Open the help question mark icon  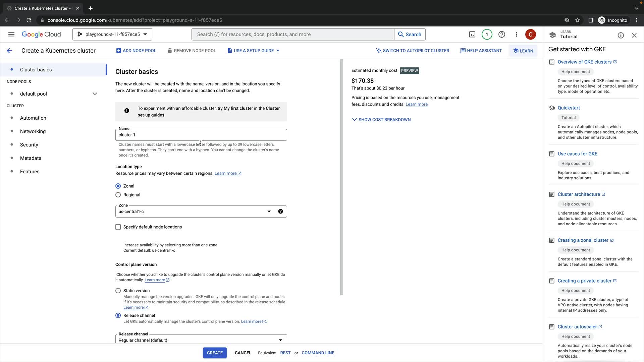point(501,35)
